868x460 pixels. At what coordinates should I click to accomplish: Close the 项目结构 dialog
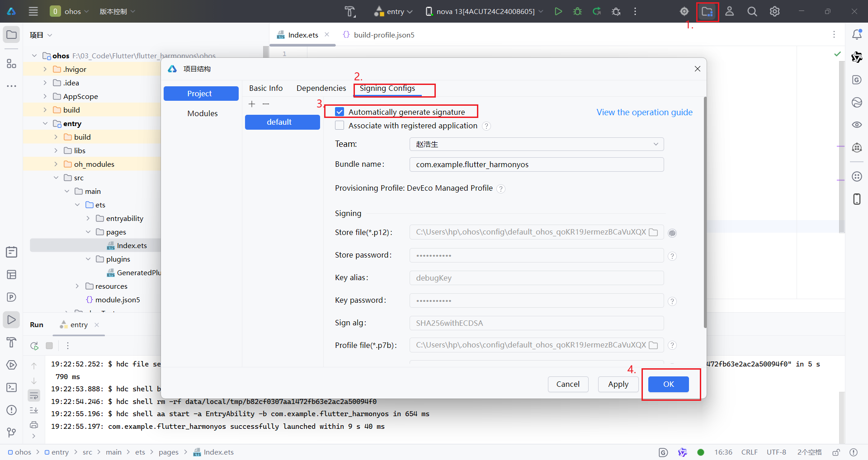click(x=698, y=69)
